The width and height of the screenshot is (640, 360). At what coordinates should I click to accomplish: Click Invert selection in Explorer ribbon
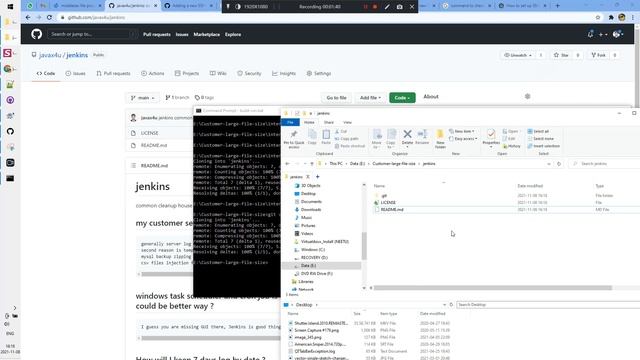pyautogui.click(x=544, y=146)
